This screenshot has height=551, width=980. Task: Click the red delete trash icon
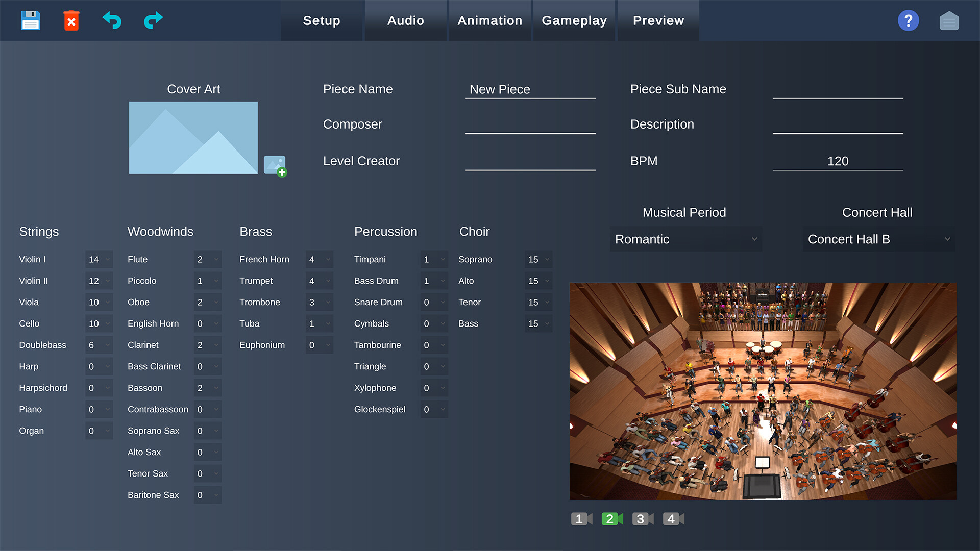click(71, 20)
